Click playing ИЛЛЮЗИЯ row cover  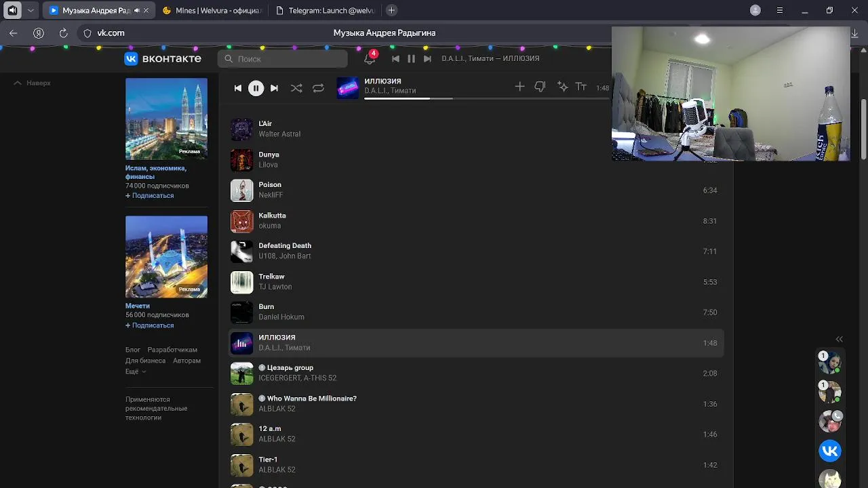click(242, 343)
